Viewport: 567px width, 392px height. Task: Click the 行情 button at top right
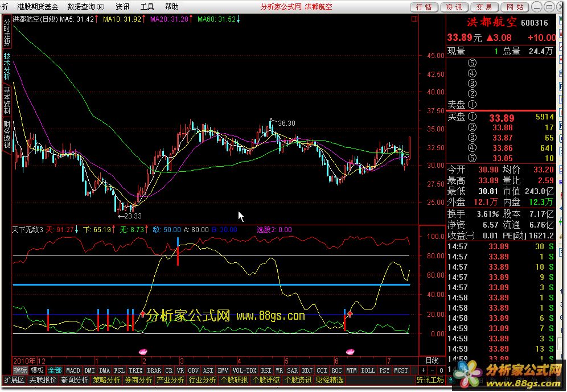pyautogui.click(x=424, y=7)
